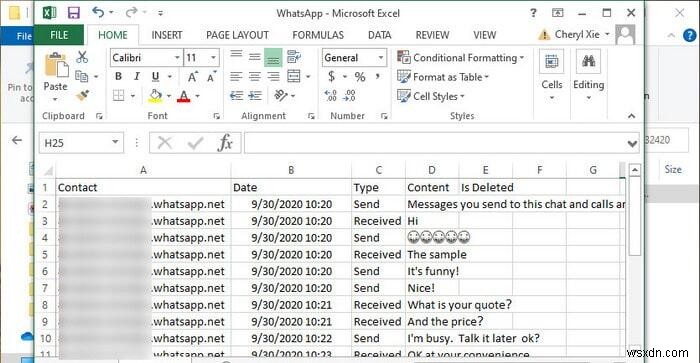700x363 pixels.
Task: Increase indent icon
Action: tap(255, 96)
